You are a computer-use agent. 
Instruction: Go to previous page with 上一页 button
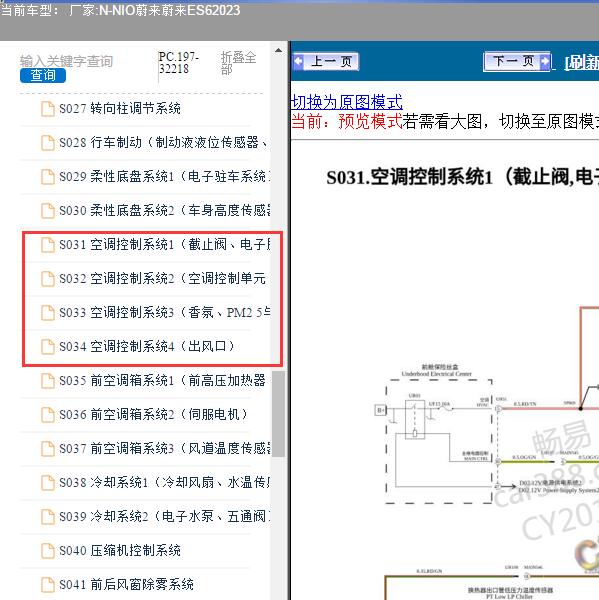coord(326,61)
